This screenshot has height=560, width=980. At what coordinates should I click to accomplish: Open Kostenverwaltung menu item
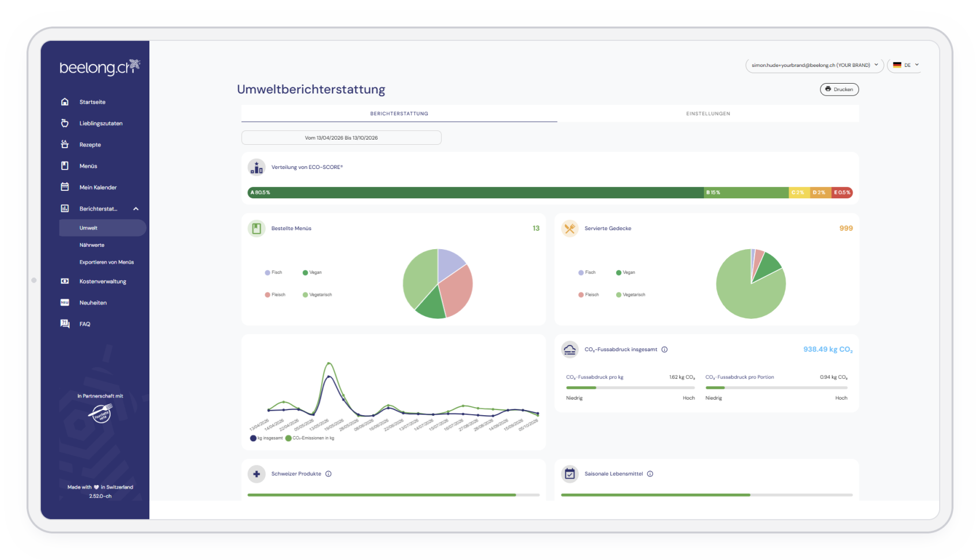tap(103, 281)
